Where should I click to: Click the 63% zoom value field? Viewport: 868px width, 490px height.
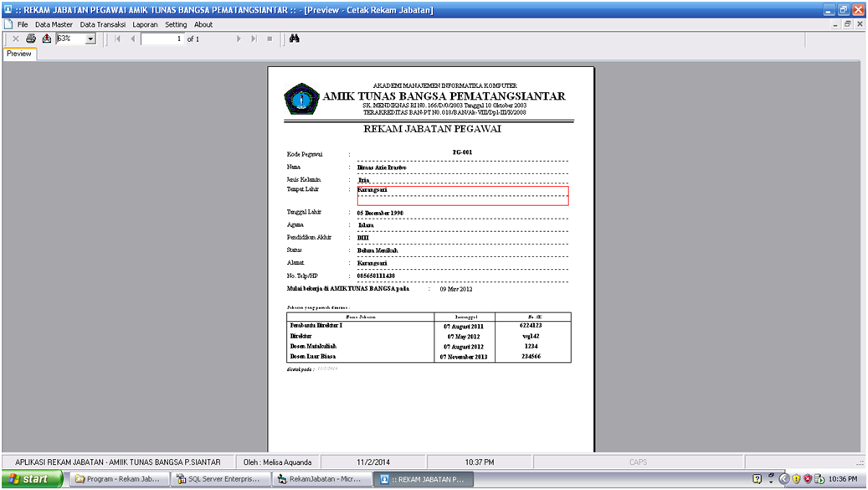coord(71,39)
